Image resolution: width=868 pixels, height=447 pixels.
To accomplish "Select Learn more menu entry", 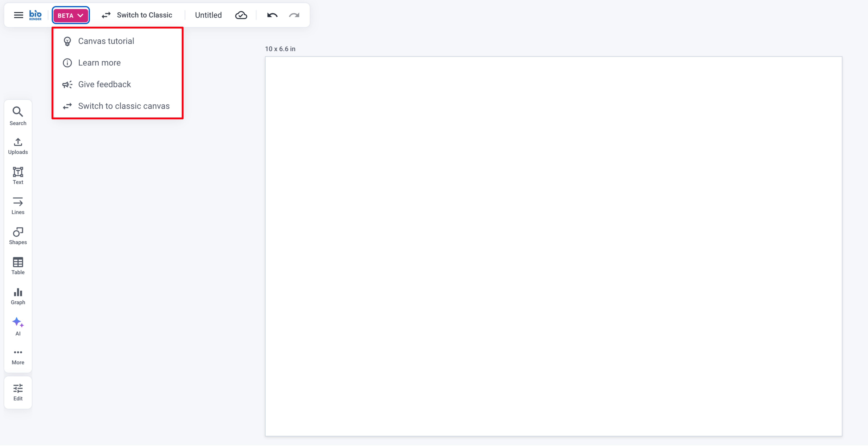I will tap(99, 63).
